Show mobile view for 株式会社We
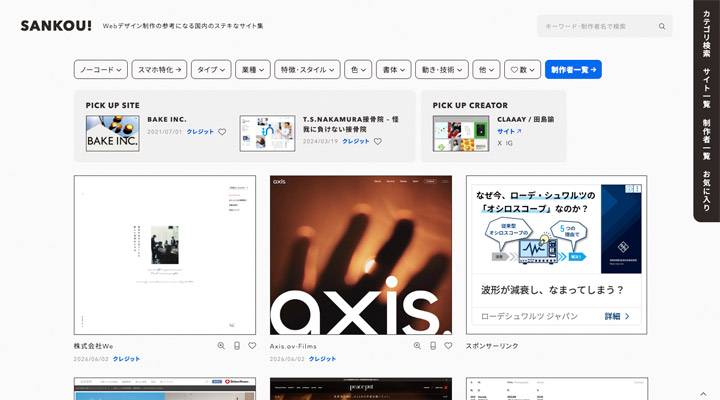 [x=237, y=346]
